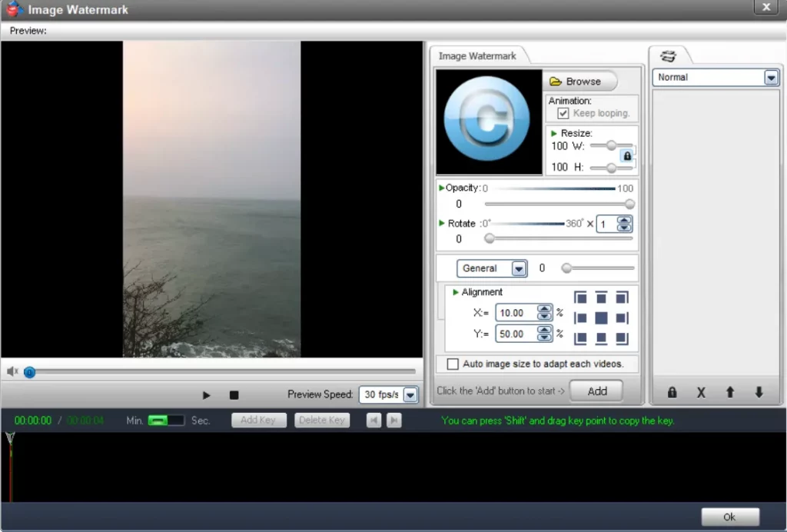This screenshot has height=532, width=787.
Task: Move layer down with arrow icon
Action: [759, 392]
